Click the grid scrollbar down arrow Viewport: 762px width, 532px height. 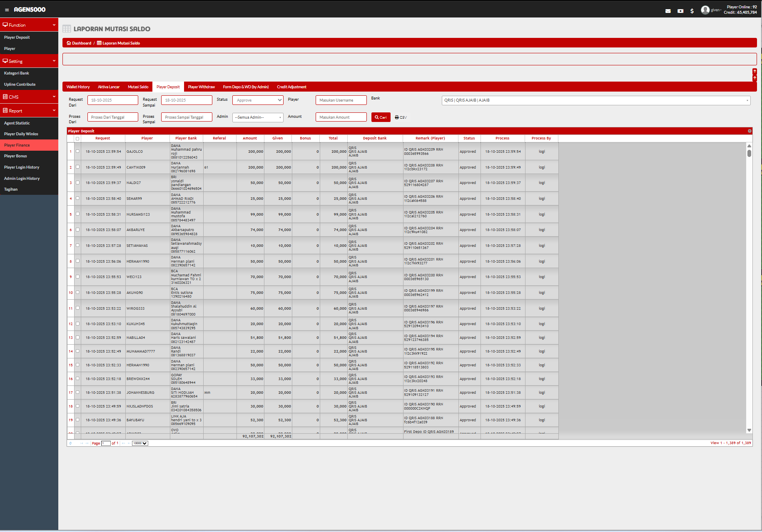point(749,430)
